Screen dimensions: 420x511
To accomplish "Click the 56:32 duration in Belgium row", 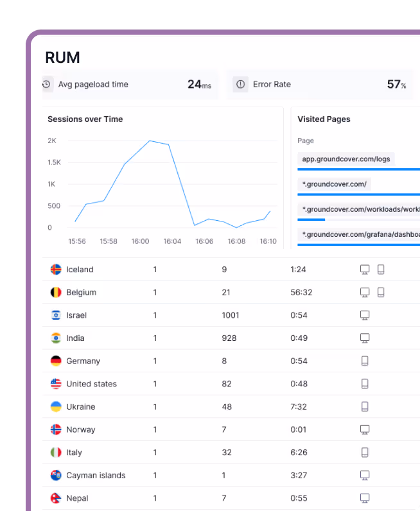I will 301,292.
